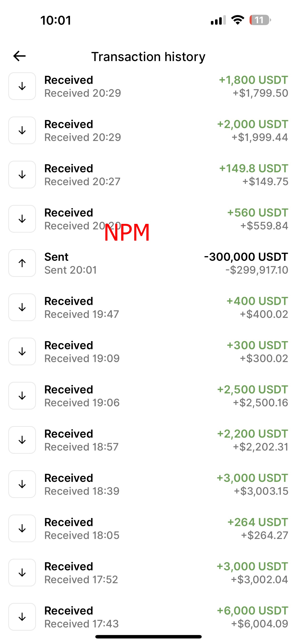The image size is (297, 644).
Task: Tap the +$2,202.31 fiat value
Action: [x=260, y=447]
